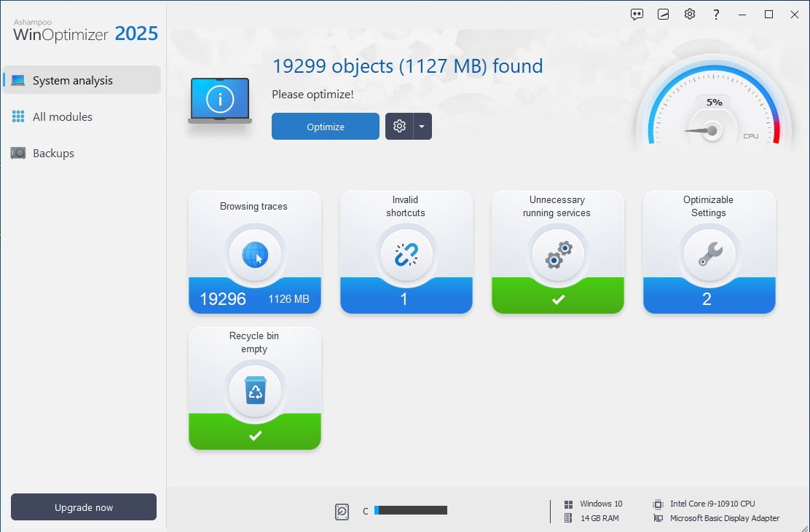The image size is (810, 532).
Task: Click the Microsoft Basic Display Adapter label
Action: [x=725, y=518]
